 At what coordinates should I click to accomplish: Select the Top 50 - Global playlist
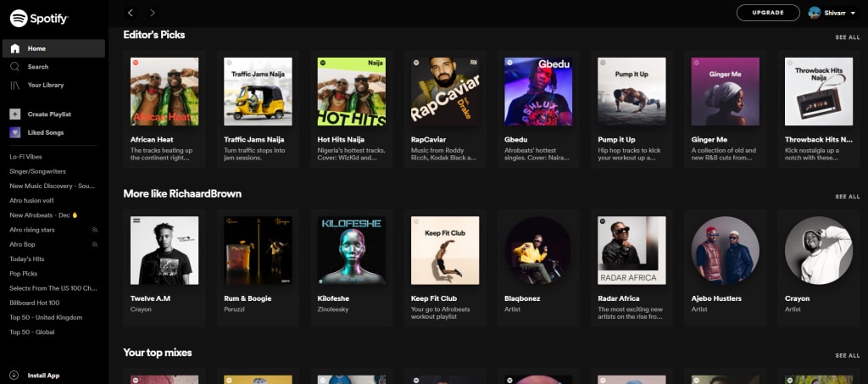point(32,332)
